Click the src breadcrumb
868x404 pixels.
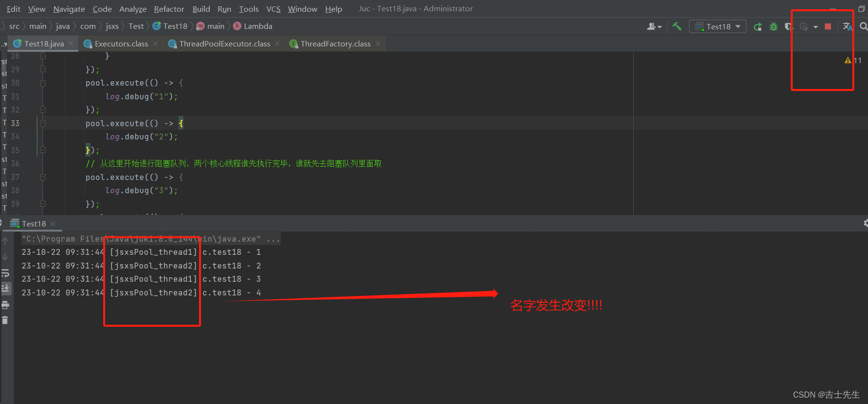(14, 26)
